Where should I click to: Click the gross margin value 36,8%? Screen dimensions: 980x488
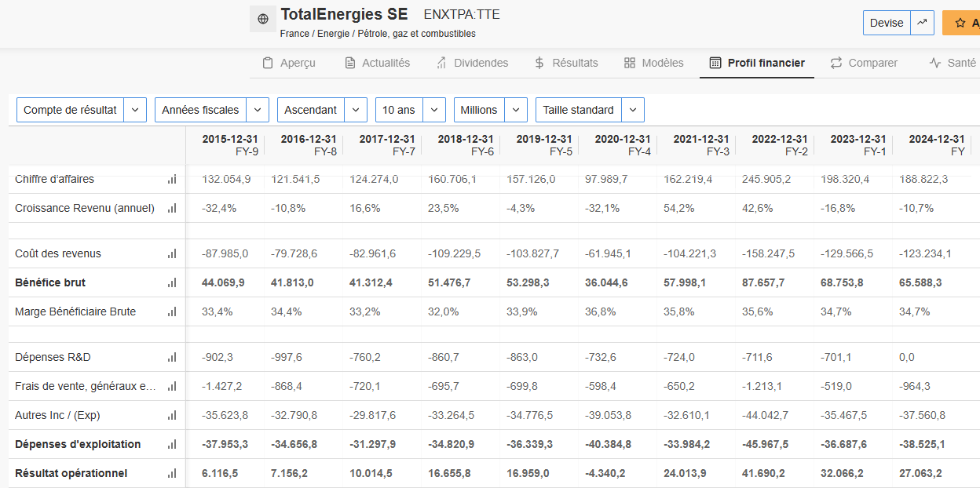(x=600, y=311)
